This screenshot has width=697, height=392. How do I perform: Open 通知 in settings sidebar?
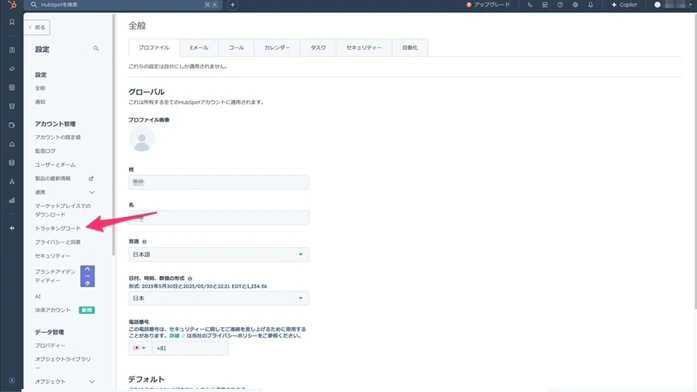pyautogui.click(x=40, y=102)
